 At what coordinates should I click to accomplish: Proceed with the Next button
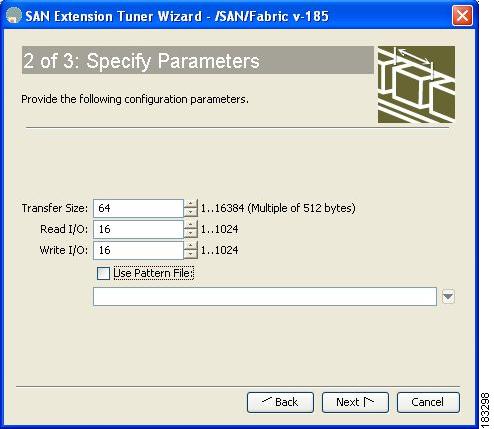pos(355,402)
